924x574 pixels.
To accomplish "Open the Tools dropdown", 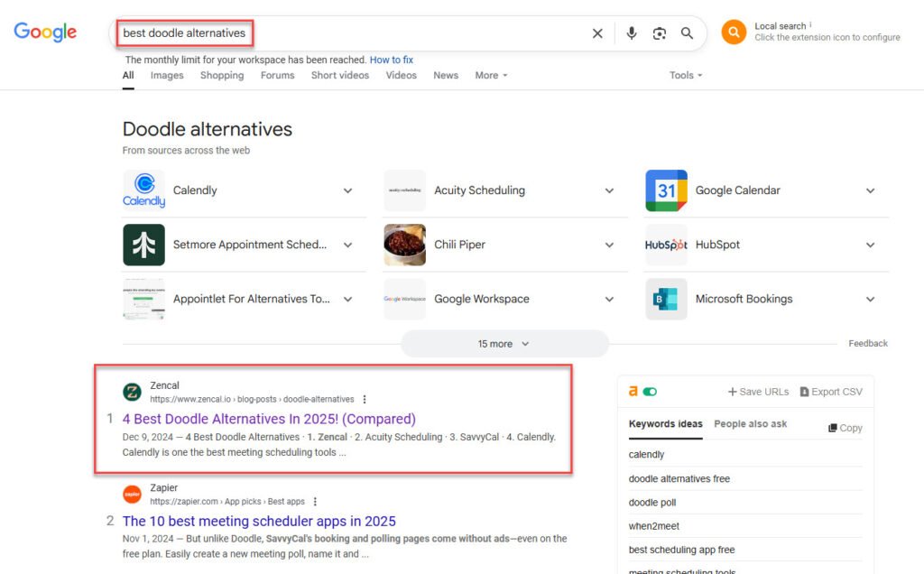I will coord(686,76).
